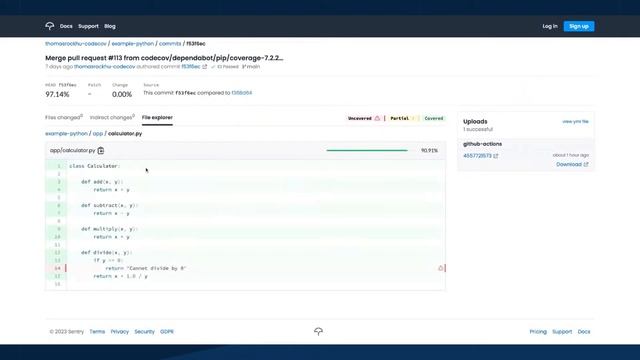The height and width of the screenshot is (360, 640).
Task: Click the file coverage progress bar
Action: [x=367, y=151]
